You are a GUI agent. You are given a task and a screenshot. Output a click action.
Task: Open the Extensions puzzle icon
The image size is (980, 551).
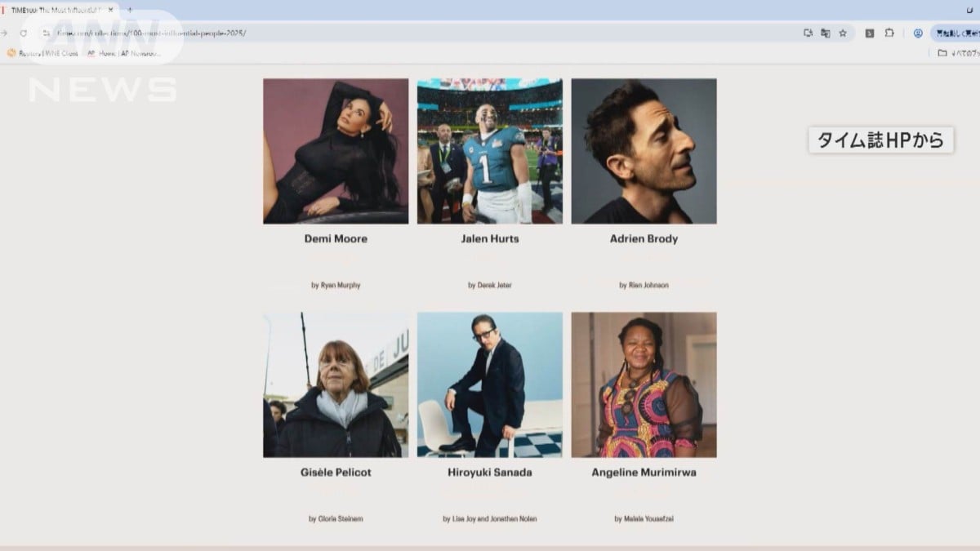[x=889, y=33]
